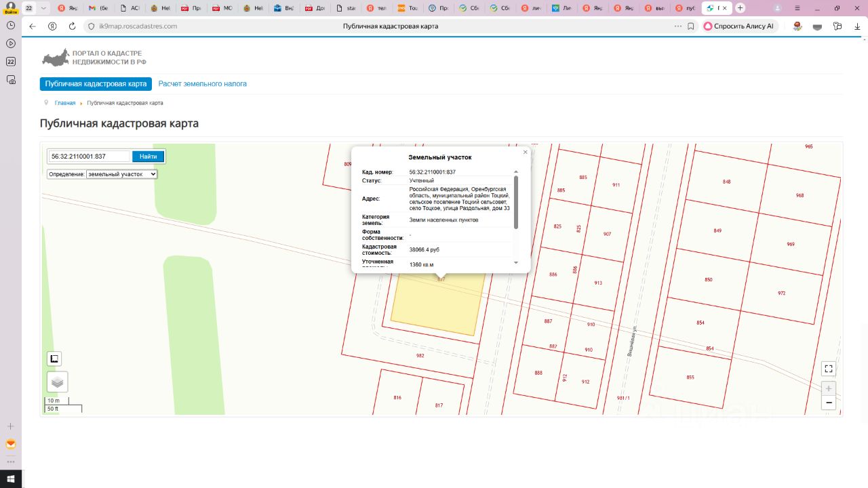Toggle fullscreen map view

pyautogui.click(x=828, y=369)
